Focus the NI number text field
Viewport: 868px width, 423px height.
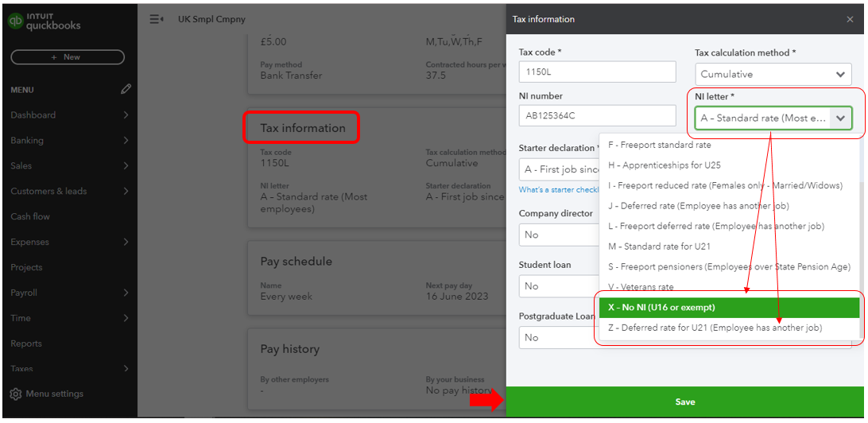click(x=598, y=115)
